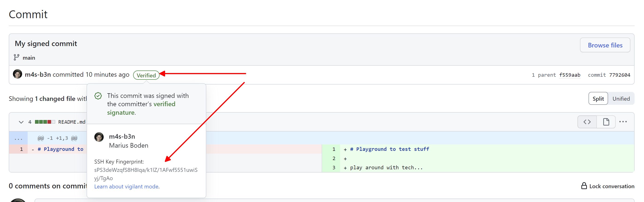The image size is (644, 202).
Task: Show rich diff with document icon
Action: [x=606, y=122]
